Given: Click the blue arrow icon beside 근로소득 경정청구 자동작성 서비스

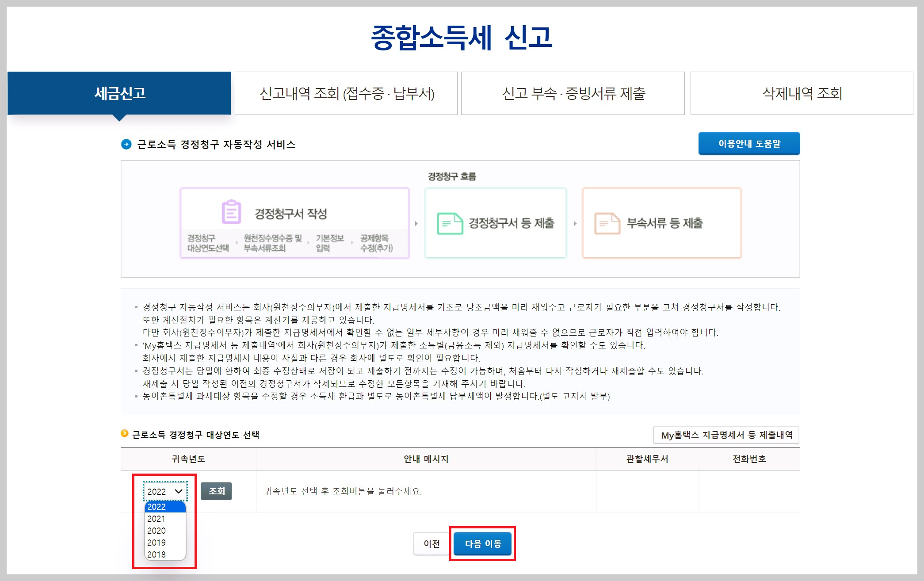Looking at the screenshot, I should [127, 144].
